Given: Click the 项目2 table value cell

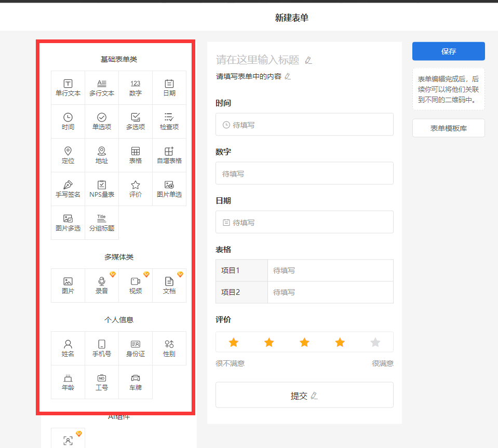Looking at the screenshot, I should (330, 292).
